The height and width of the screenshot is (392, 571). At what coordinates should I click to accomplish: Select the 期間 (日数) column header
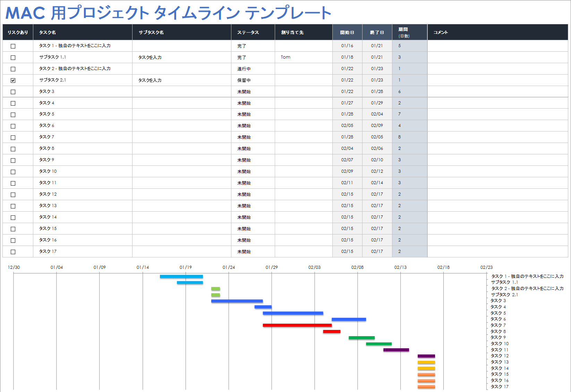point(410,32)
